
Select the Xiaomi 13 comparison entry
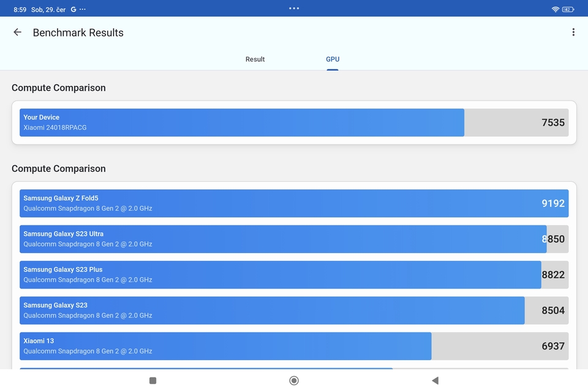click(227, 345)
